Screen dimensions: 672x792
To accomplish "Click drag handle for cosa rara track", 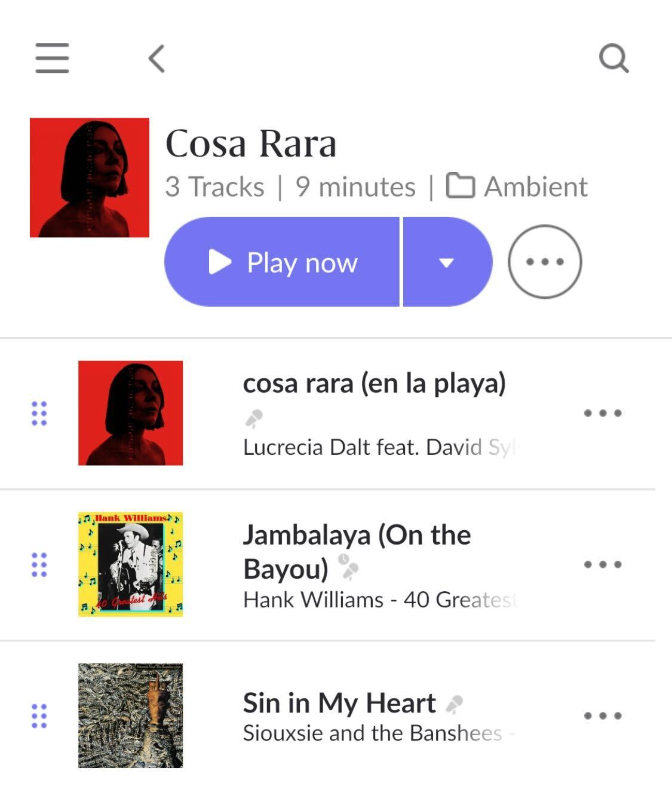I will (39, 413).
